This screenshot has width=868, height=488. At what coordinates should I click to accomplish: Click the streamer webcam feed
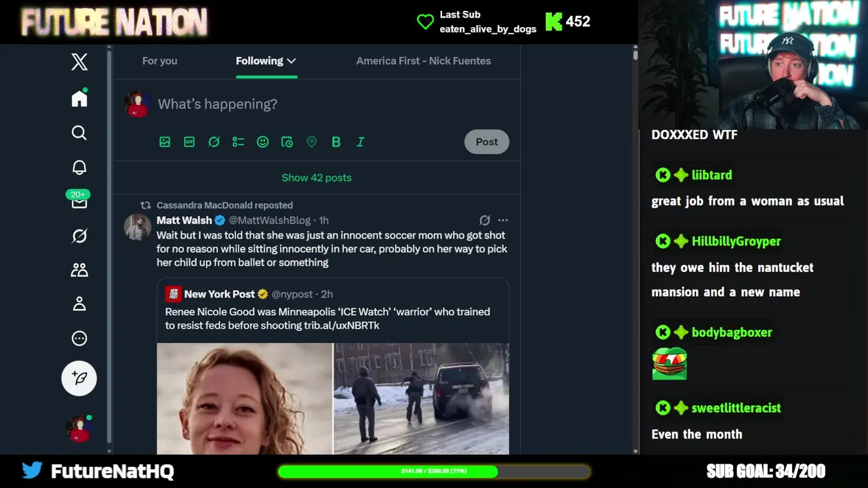click(x=753, y=64)
